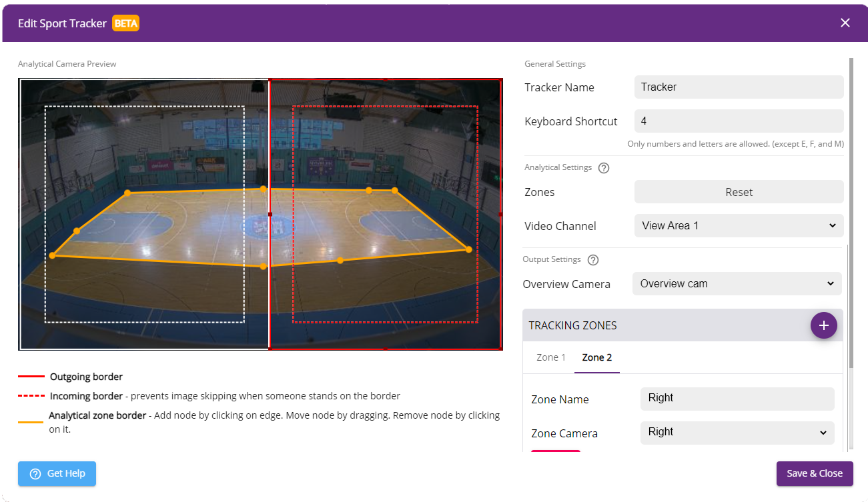Switch to the Zone 1 tab
This screenshot has height=502, width=868.
pos(551,357)
